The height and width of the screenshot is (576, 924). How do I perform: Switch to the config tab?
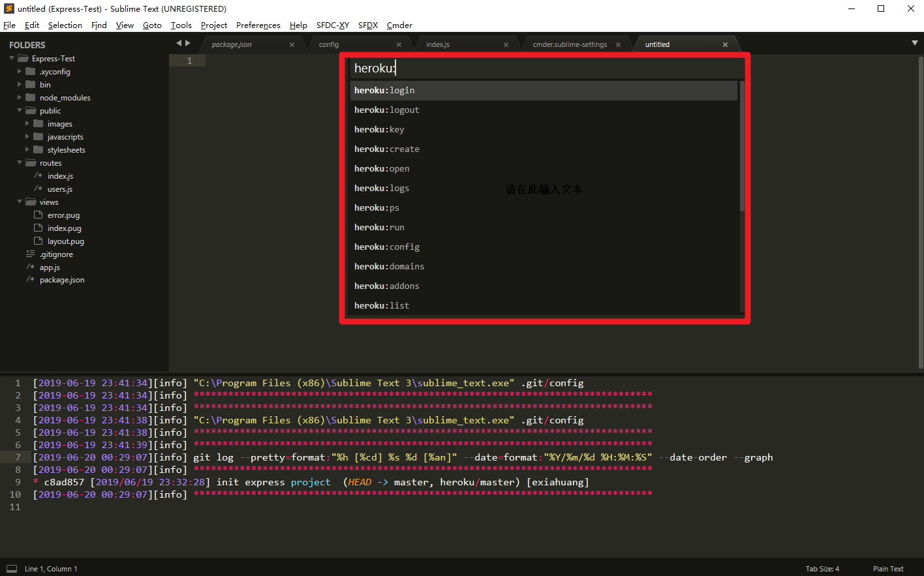[329, 44]
